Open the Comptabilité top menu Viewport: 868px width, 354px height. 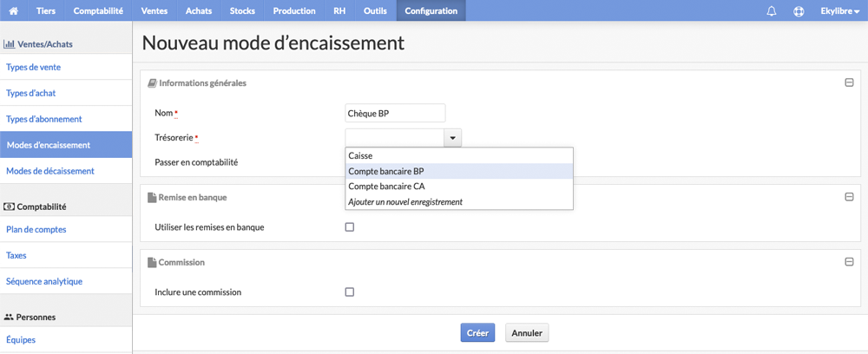click(98, 10)
